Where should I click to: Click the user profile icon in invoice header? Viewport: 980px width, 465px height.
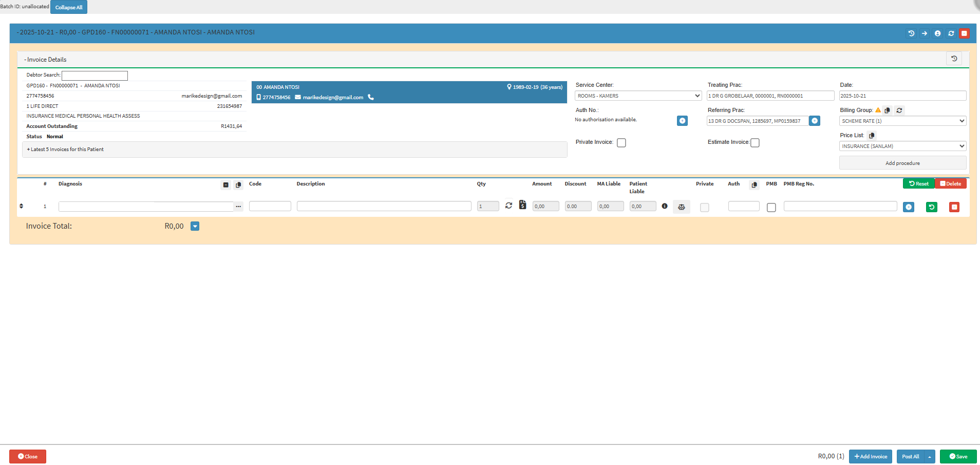[x=937, y=33]
